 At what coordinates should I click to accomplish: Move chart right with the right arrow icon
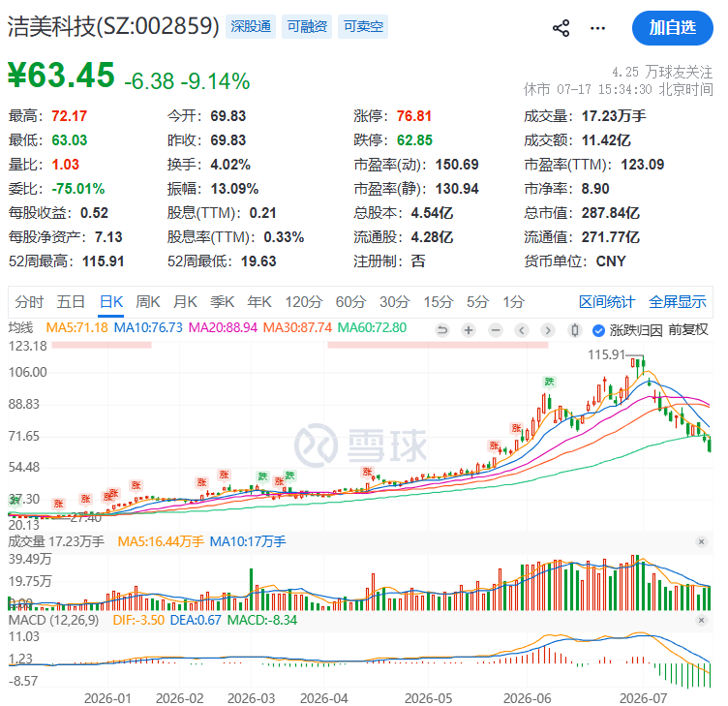(548, 330)
